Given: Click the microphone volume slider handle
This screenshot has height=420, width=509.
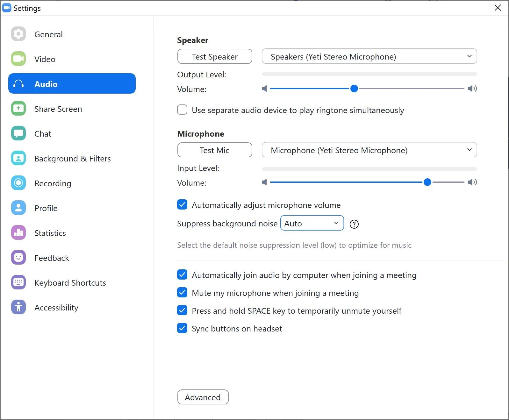Looking at the screenshot, I should point(427,182).
